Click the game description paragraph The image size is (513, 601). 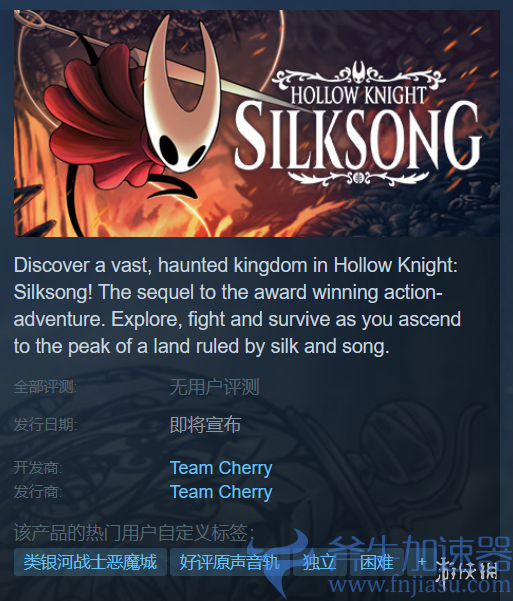(237, 305)
